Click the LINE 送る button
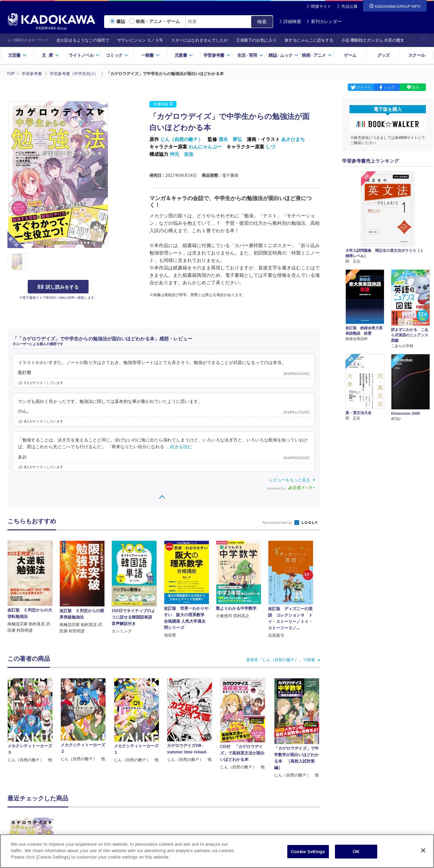434x868 pixels. pos(413,87)
